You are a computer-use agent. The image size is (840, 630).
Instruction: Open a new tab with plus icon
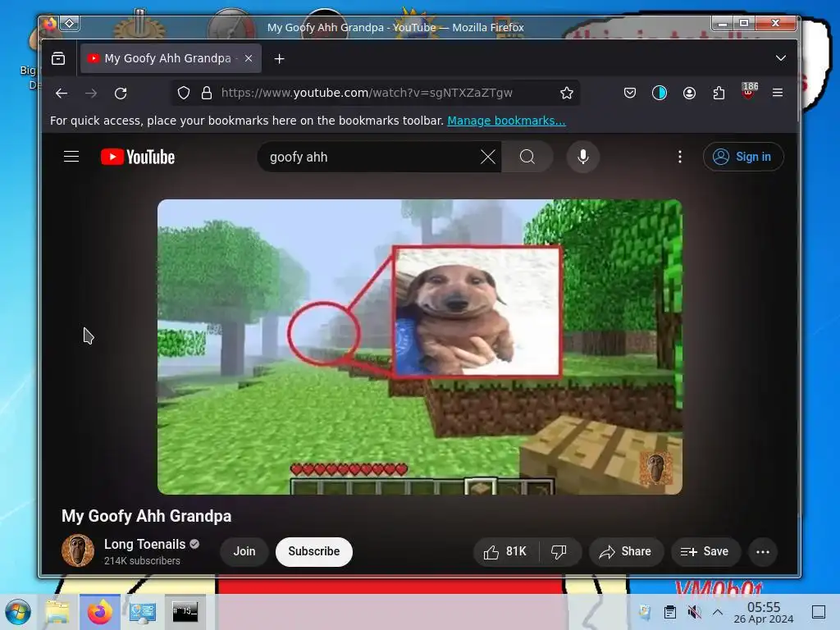(x=279, y=59)
